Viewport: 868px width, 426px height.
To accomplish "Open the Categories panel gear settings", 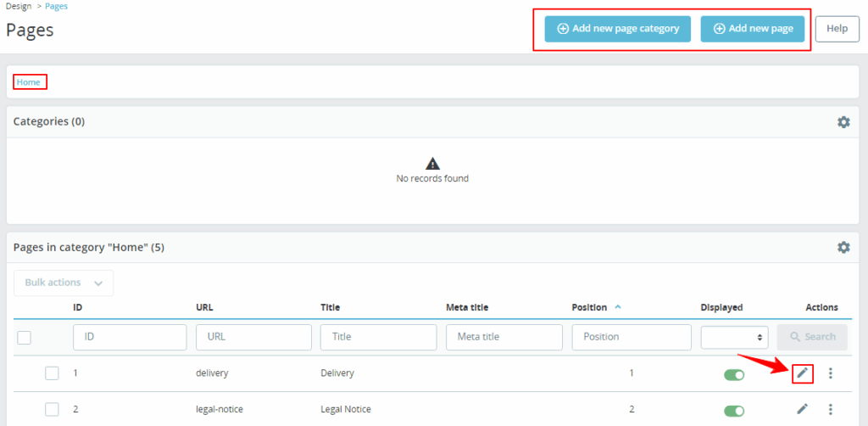I will [843, 122].
